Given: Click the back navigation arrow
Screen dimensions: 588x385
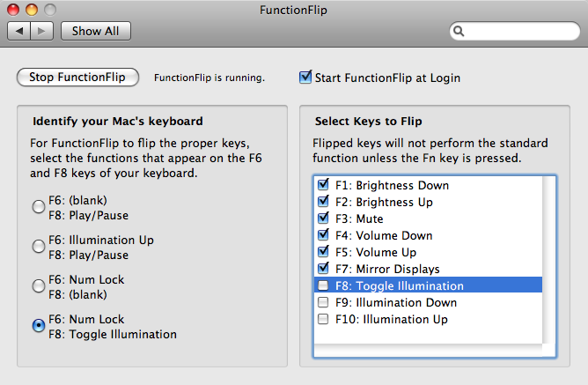Looking at the screenshot, I should [19, 31].
